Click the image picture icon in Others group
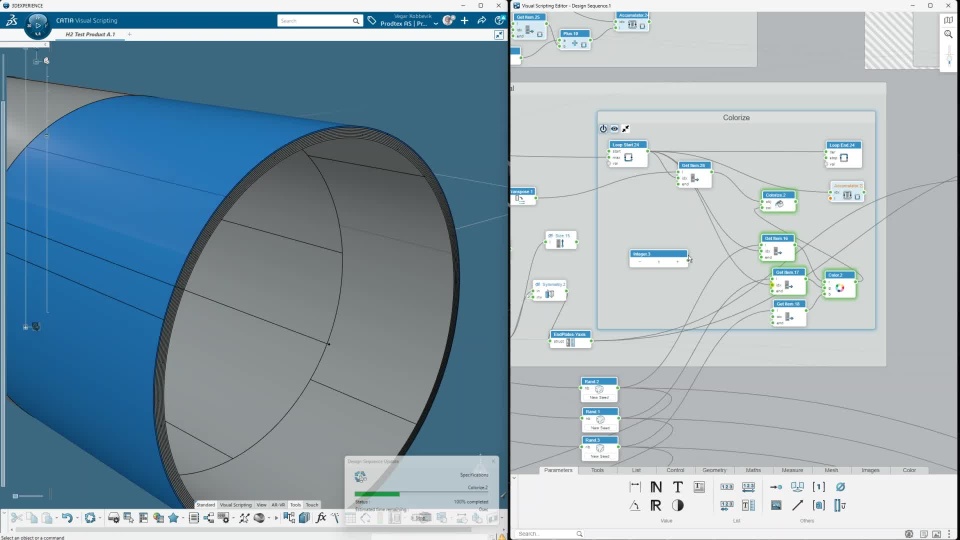This screenshot has width=960, height=540. [x=776, y=506]
